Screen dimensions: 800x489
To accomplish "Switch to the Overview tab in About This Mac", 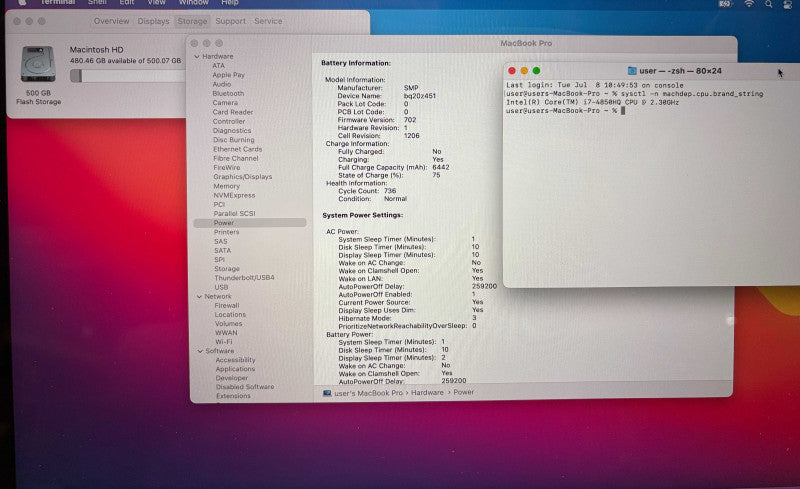I will (x=111, y=21).
